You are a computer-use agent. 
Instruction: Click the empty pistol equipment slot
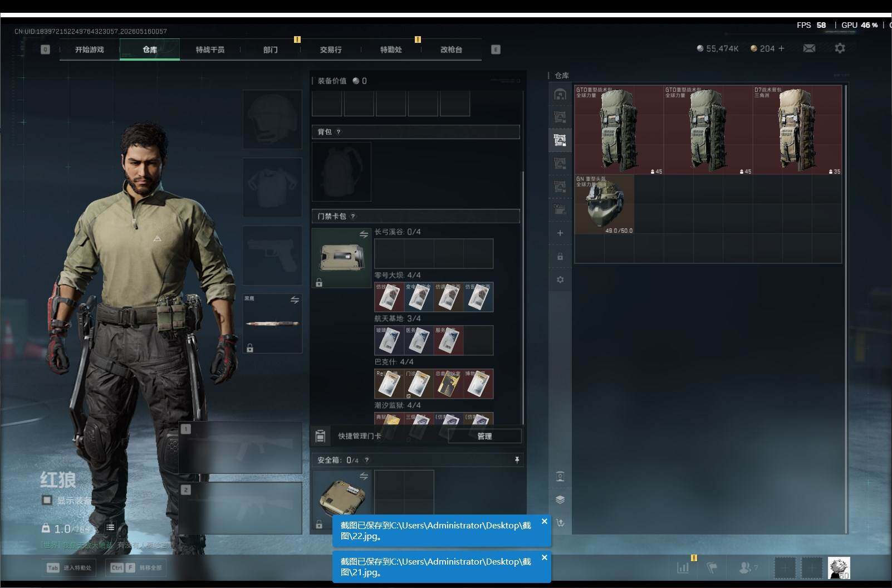coord(272,255)
